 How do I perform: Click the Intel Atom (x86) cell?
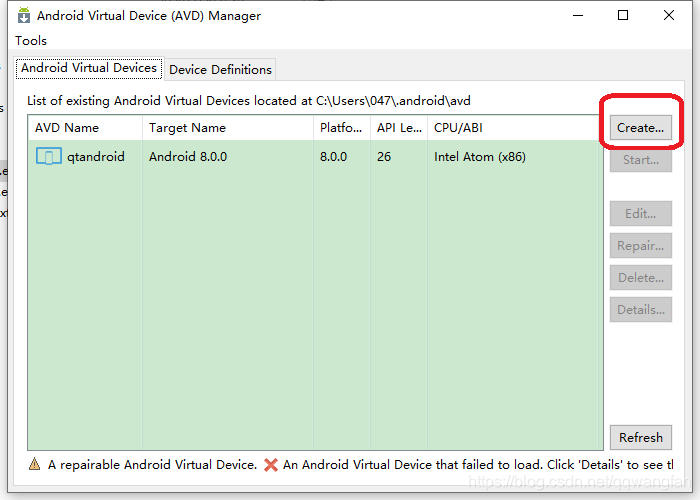(479, 157)
